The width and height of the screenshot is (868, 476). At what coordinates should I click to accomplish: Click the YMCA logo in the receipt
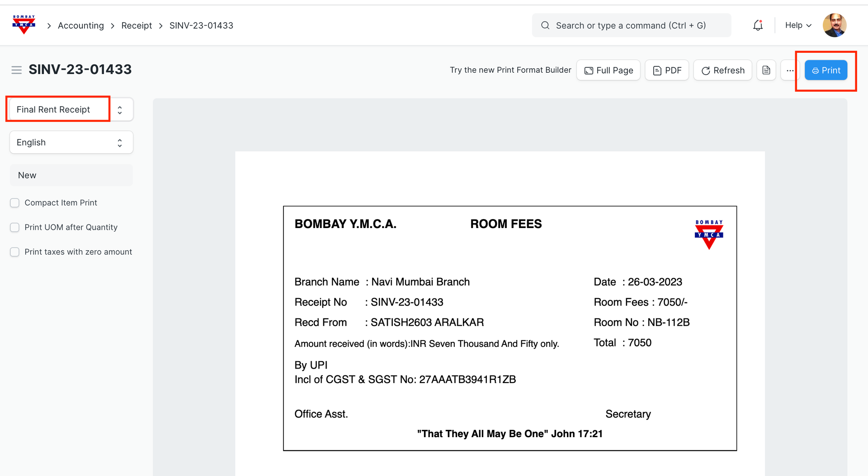(x=708, y=234)
